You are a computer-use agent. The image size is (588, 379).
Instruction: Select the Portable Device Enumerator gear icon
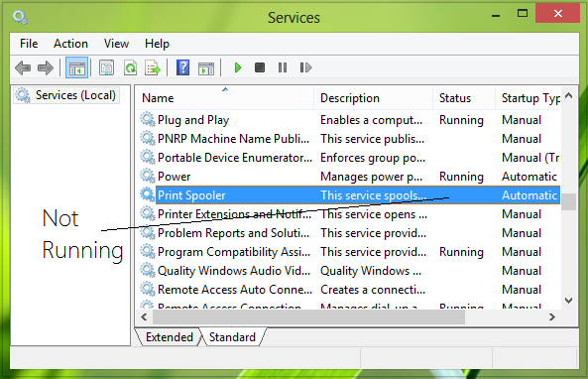coord(148,157)
